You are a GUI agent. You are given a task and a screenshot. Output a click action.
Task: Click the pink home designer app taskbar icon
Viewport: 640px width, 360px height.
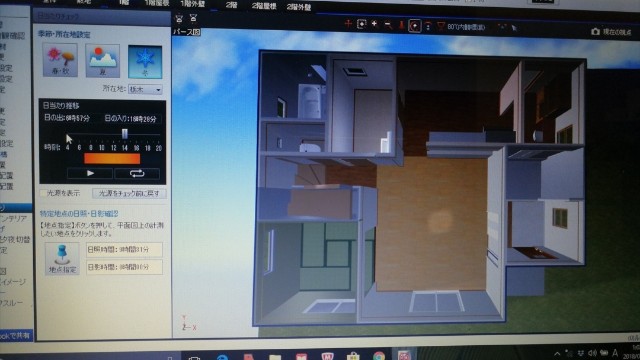tap(403, 356)
